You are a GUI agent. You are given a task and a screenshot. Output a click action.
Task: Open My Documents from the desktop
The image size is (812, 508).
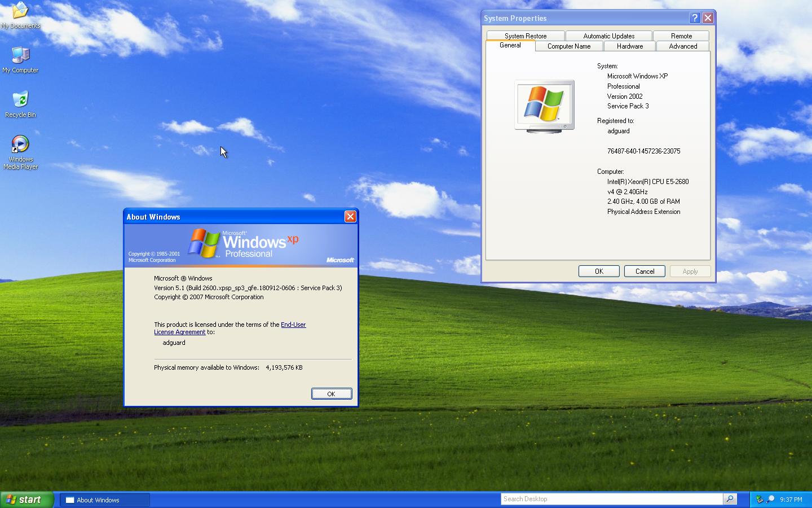pyautogui.click(x=20, y=12)
